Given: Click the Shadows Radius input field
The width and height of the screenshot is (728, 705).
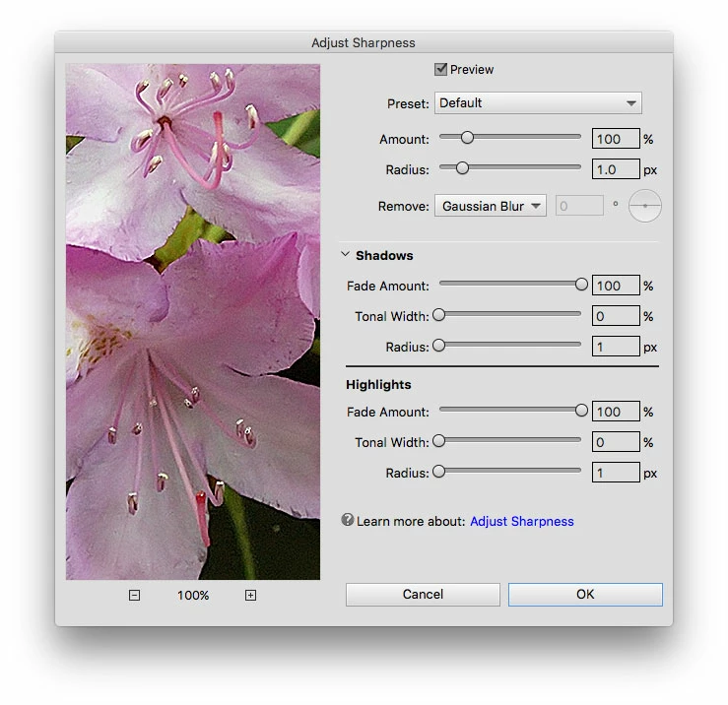Looking at the screenshot, I should 616,347.
